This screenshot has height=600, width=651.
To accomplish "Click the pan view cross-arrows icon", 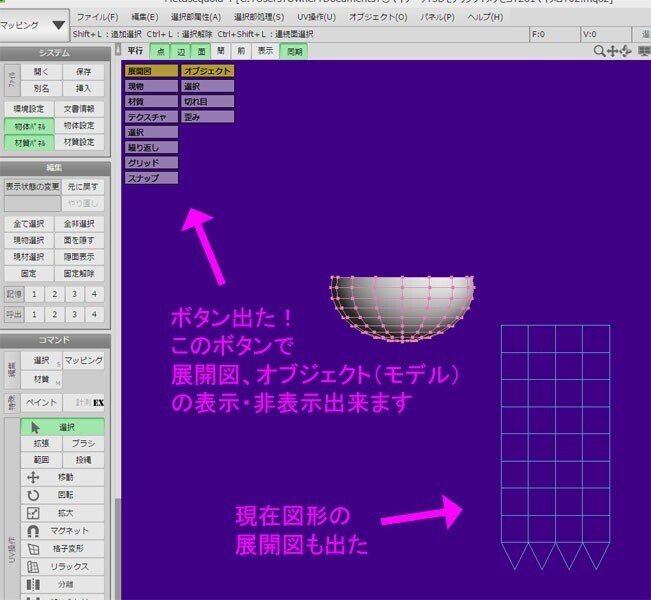I will coord(612,51).
